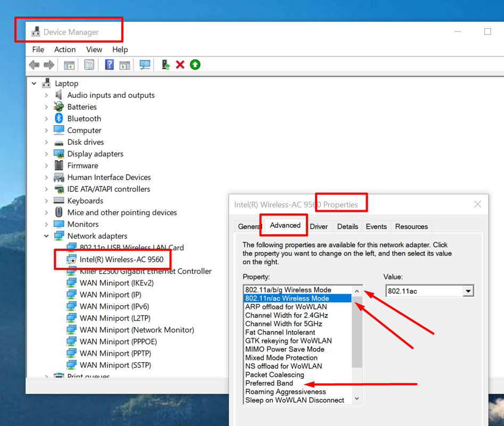The image size is (504, 426).
Task: Click the Batteries category icon
Action: 59,106
